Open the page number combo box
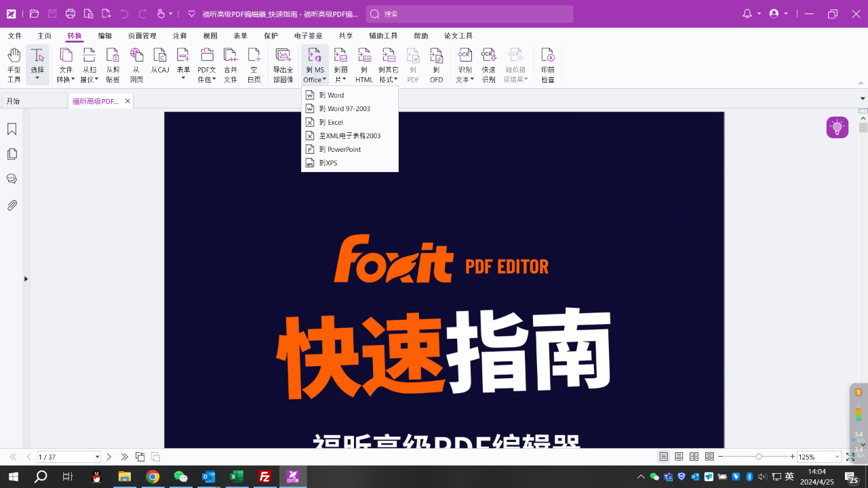868x488 pixels. (68, 456)
